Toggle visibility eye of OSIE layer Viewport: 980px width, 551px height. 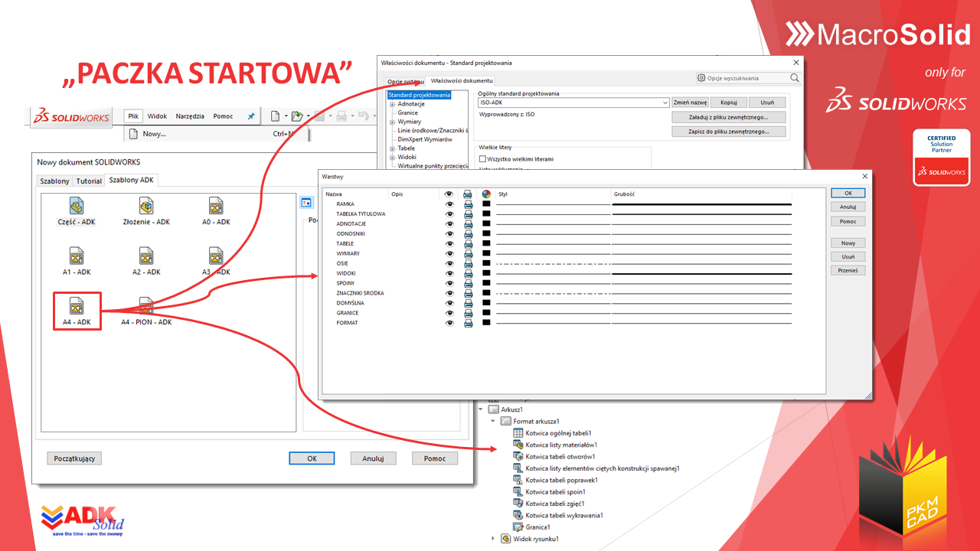pos(449,263)
